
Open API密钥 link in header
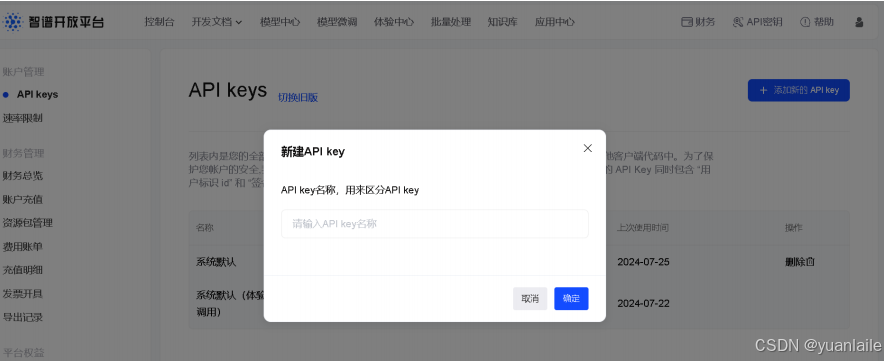click(758, 22)
